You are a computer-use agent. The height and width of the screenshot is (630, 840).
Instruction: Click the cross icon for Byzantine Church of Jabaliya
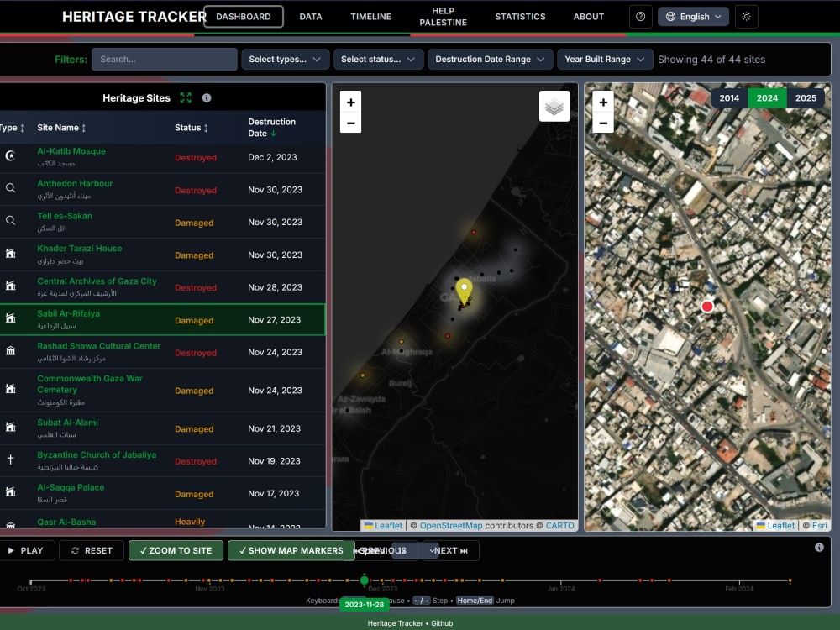tap(10, 459)
